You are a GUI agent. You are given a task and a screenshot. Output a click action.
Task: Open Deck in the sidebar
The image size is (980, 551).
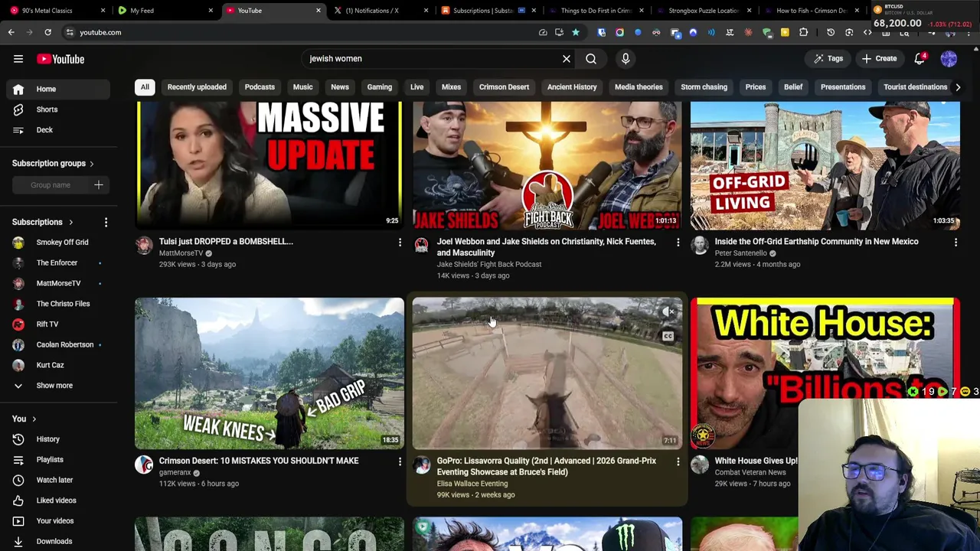click(x=58, y=130)
